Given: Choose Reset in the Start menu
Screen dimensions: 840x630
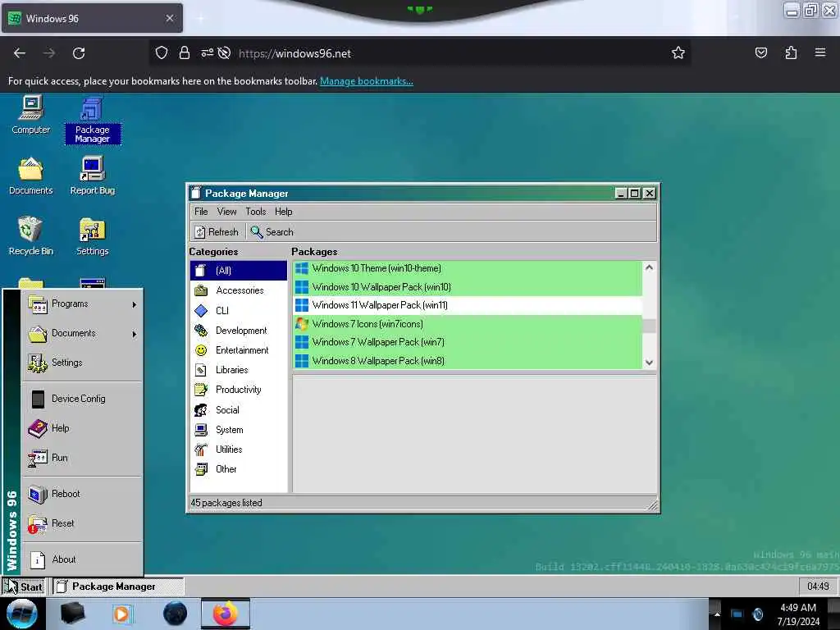Looking at the screenshot, I should [82, 523].
